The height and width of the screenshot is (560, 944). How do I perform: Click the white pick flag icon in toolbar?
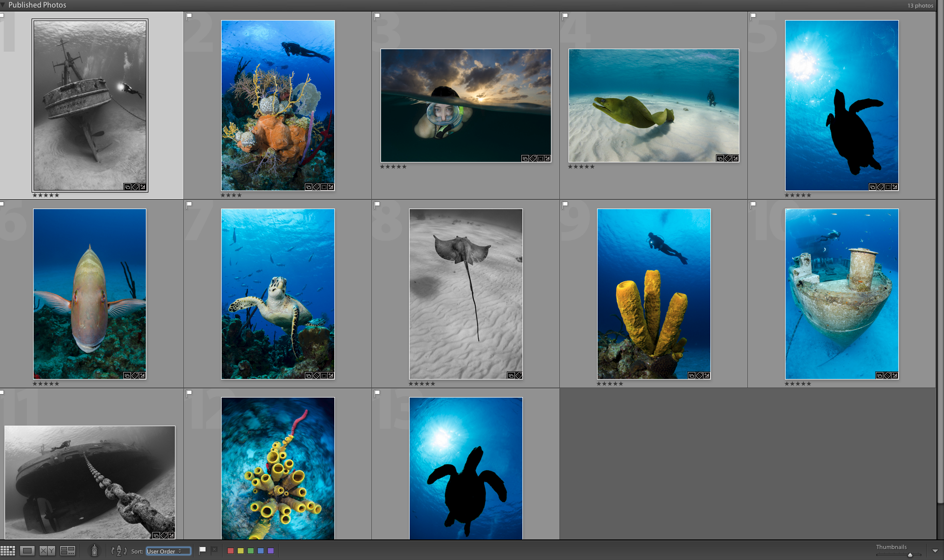202,550
